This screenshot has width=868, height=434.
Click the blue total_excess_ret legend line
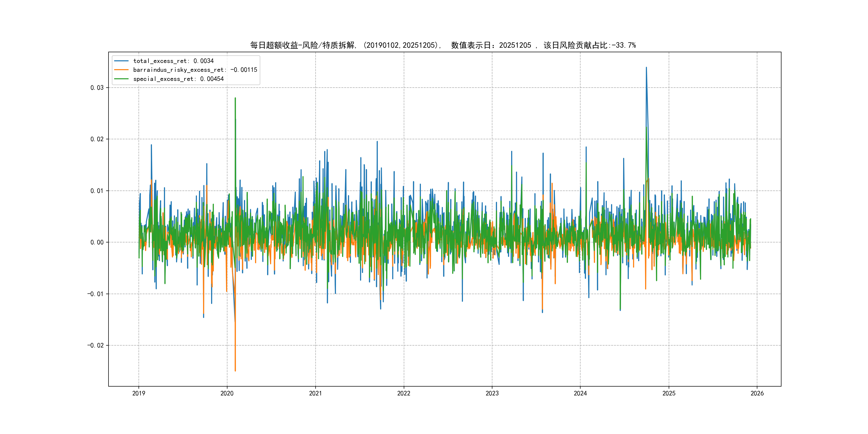tap(121, 61)
